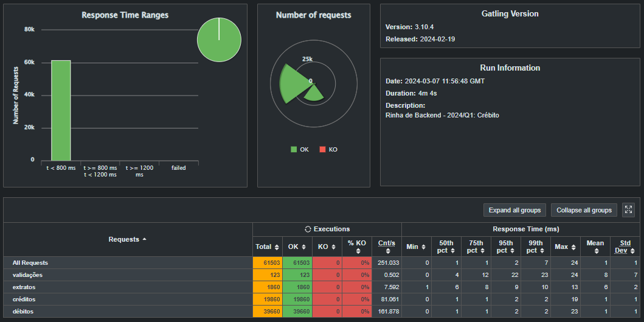Click total 61503 cell for All Requests
Viewport: 644px width, 322px height.
(x=268, y=262)
